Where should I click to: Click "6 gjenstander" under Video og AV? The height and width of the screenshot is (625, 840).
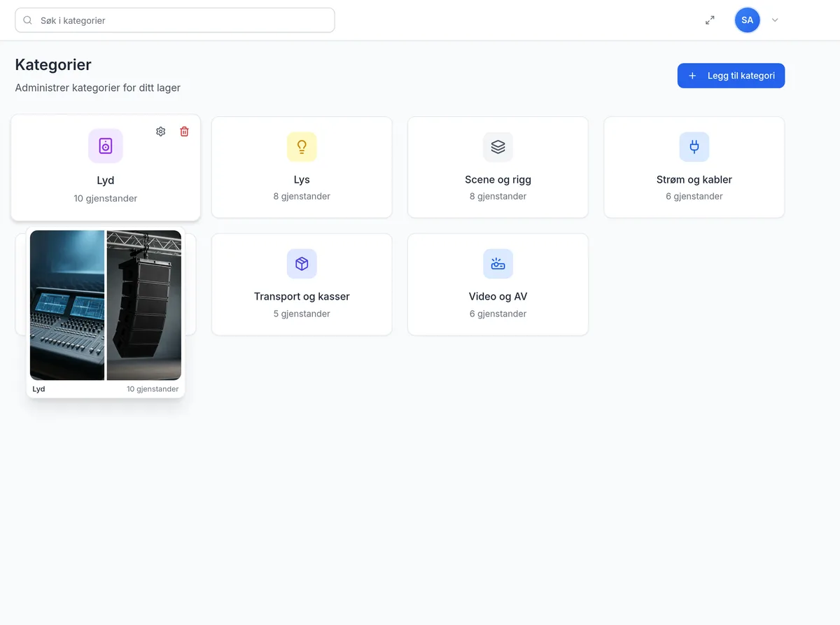coord(498,314)
